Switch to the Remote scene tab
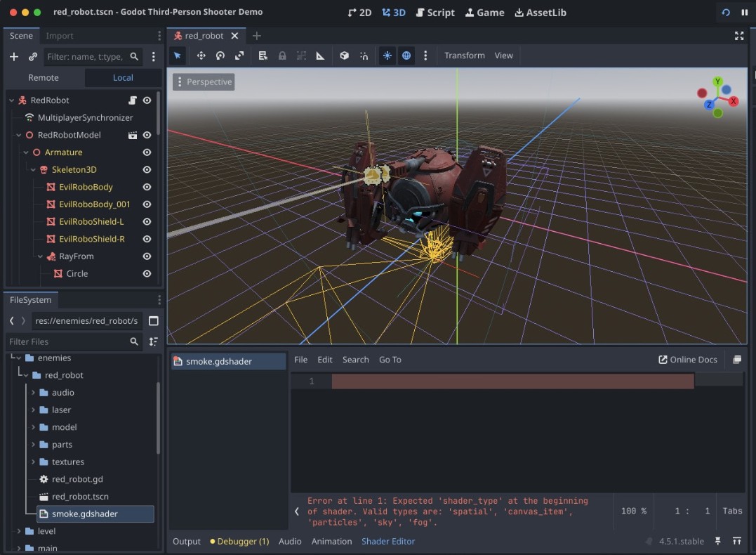 44,78
